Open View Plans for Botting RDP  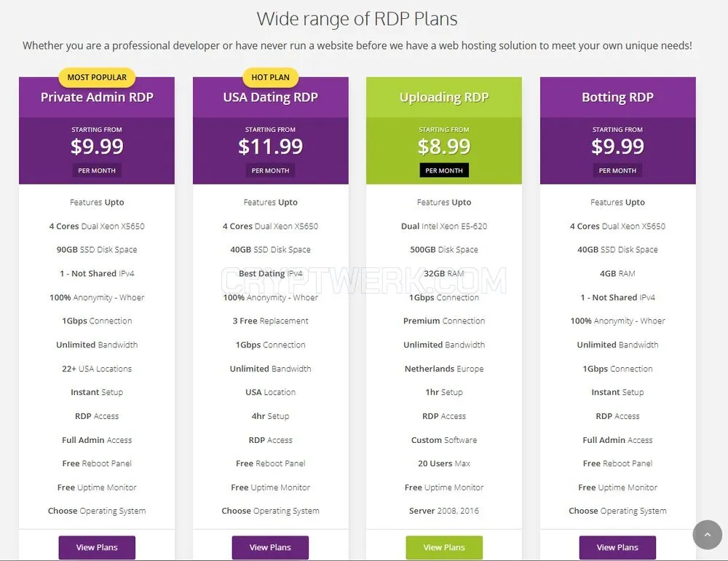(x=617, y=547)
